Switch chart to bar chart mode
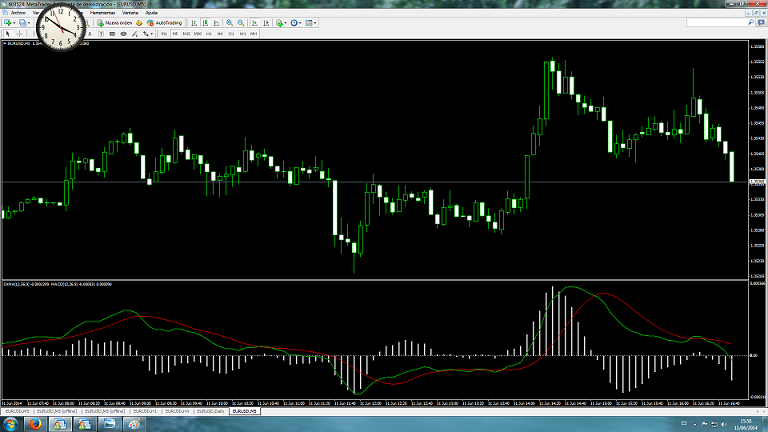This screenshot has height=432, width=768. (194, 23)
